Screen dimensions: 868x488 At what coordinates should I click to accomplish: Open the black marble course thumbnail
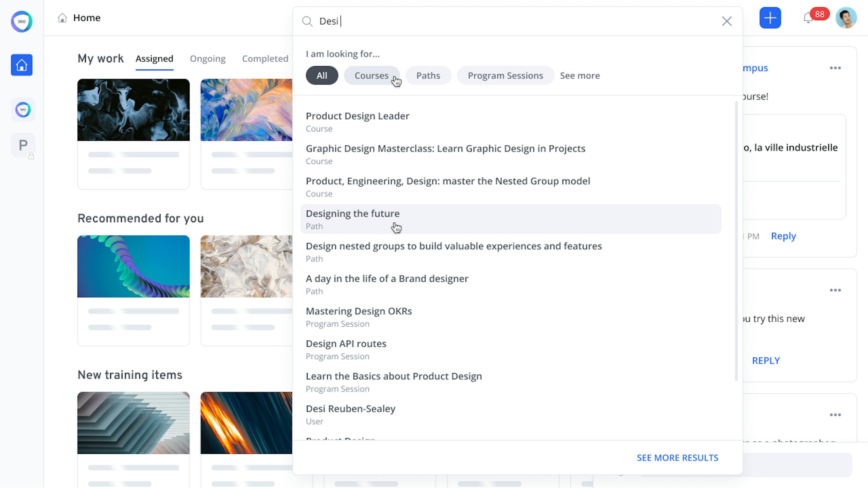[x=134, y=110]
